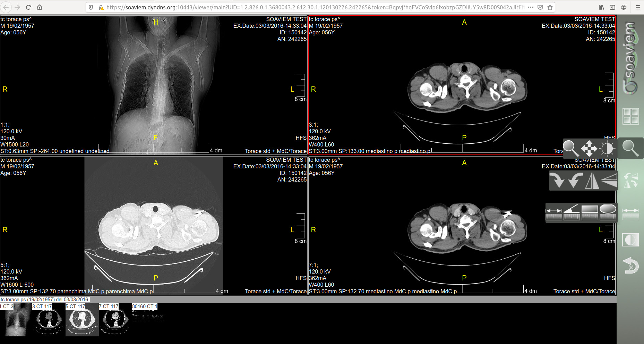644x344 pixels.
Task: Click the 'W1600 L-600' window level text
Action: [17, 285]
